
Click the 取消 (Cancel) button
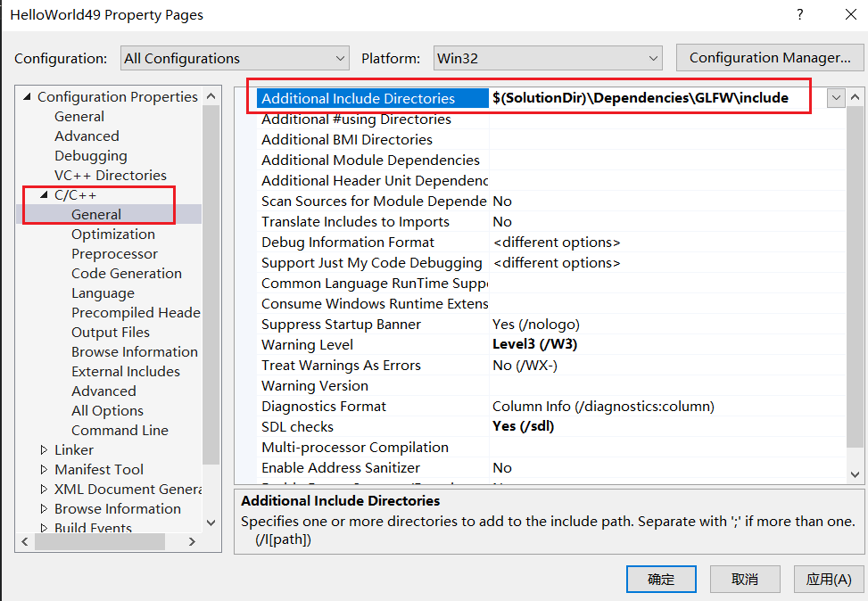[x=745, y=580]
